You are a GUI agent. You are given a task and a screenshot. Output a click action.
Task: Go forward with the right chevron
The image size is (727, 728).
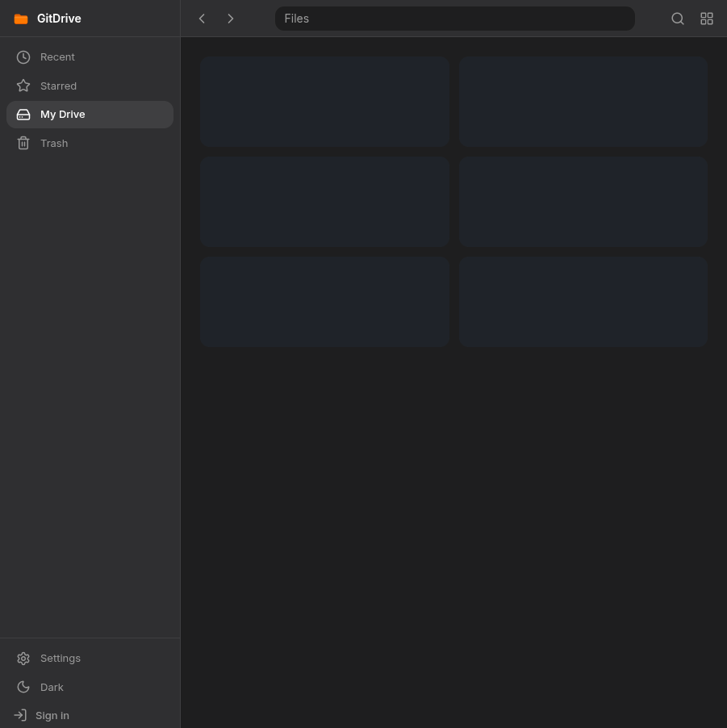[230, 19]
